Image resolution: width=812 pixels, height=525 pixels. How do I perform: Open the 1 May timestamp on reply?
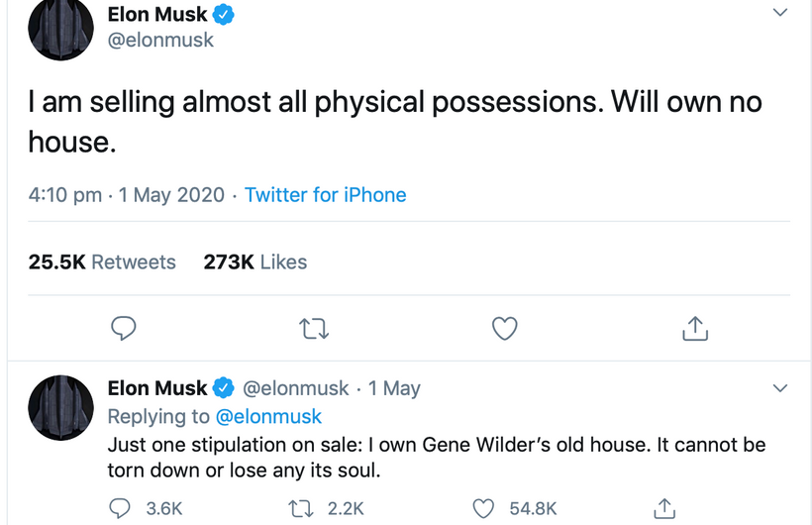tap(394, 388)
